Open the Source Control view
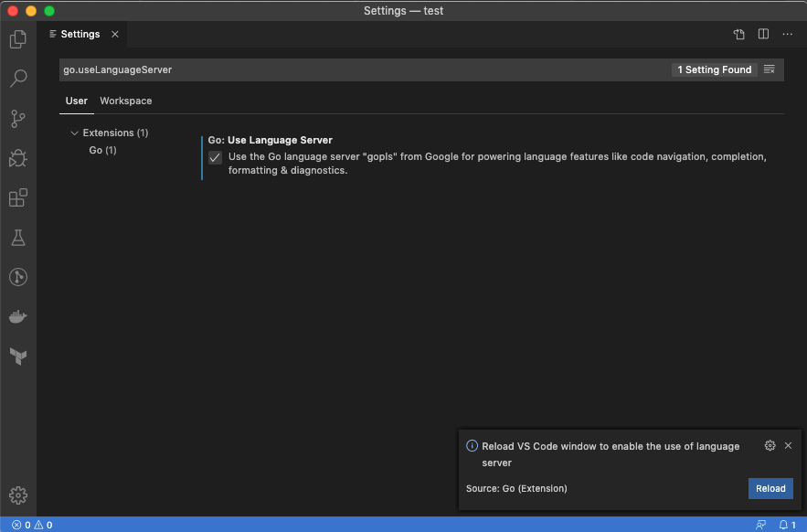This screenshot has height=532, width=807. [18, 119]
